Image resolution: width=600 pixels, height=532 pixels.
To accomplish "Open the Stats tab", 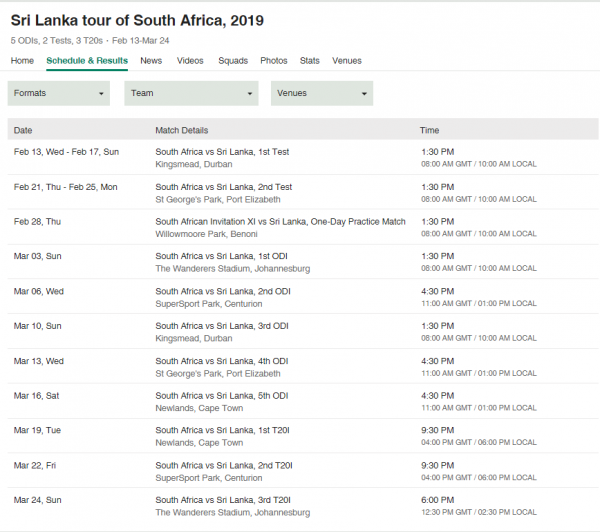I will coord(310,60).
